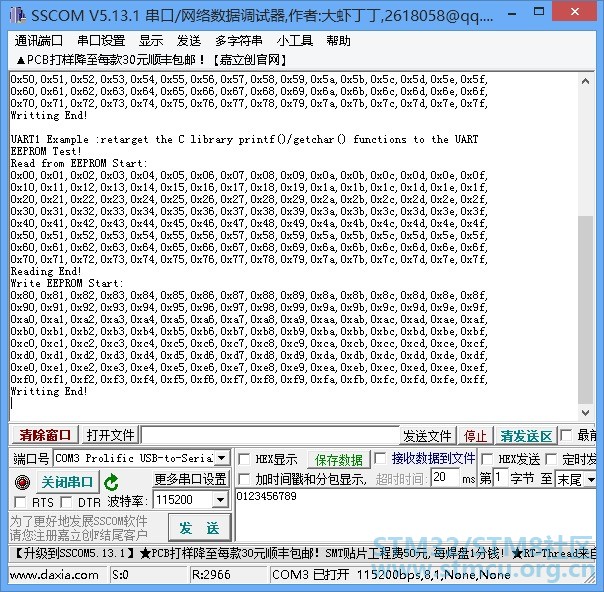Viewport: 604px width, 592px height.
Task: Check the 最前 checkbox beside 清发送区
Action: tap(566, 436)
